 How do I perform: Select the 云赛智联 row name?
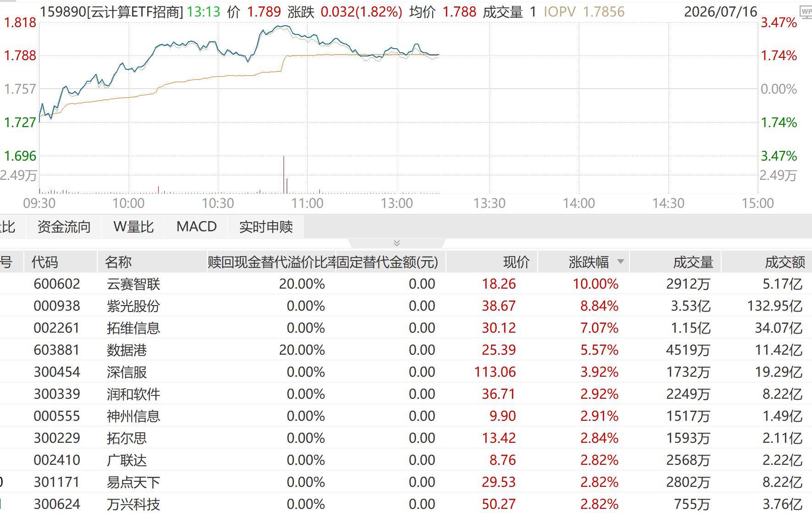pos(133,284)
